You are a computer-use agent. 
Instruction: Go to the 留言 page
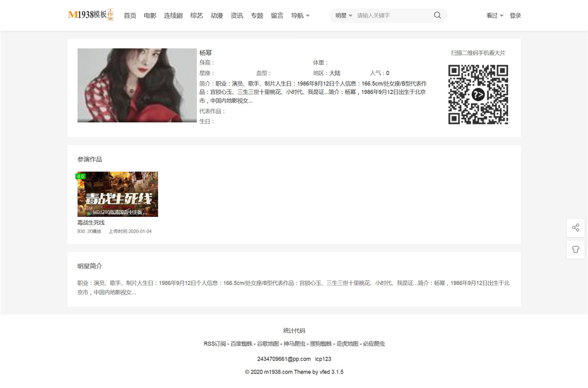(277, 16)
